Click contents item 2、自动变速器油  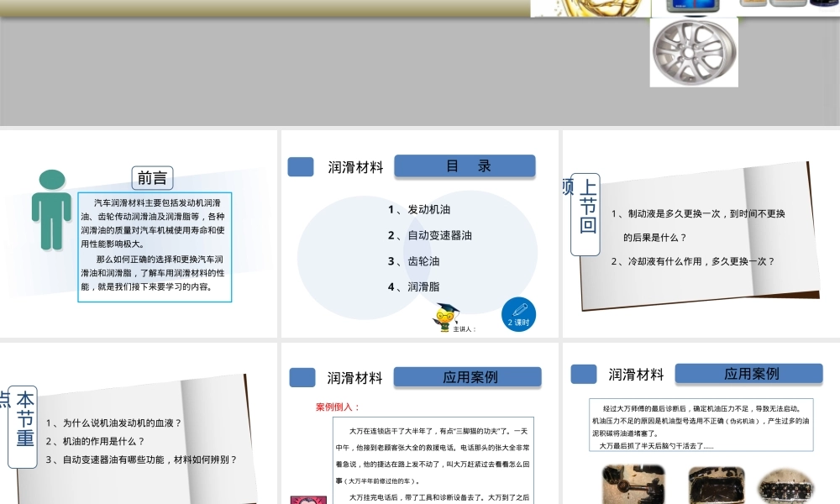pyautogui.click(x=429, y=235)
